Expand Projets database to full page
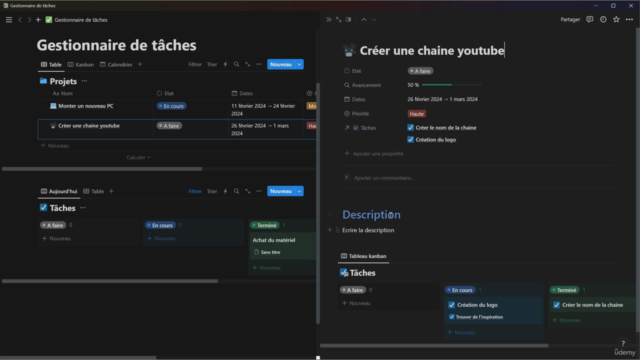The image size is (640, 360). coord(247,64)
